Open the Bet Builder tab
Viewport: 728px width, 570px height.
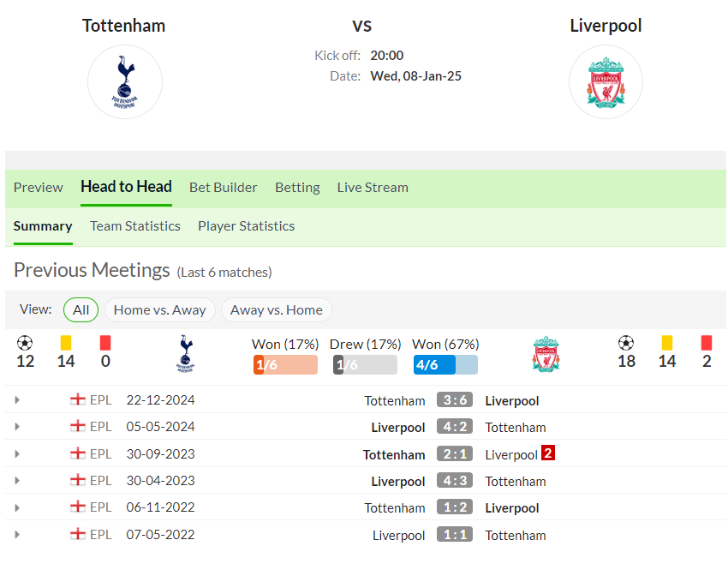pyautogui.click(x=223, y=187)
